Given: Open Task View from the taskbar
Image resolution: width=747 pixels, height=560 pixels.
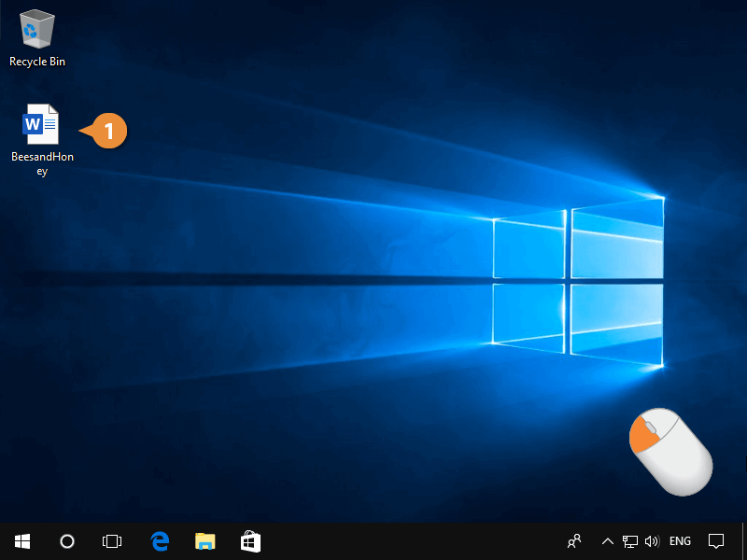Looking at the screenshot, I should point(112,541).
